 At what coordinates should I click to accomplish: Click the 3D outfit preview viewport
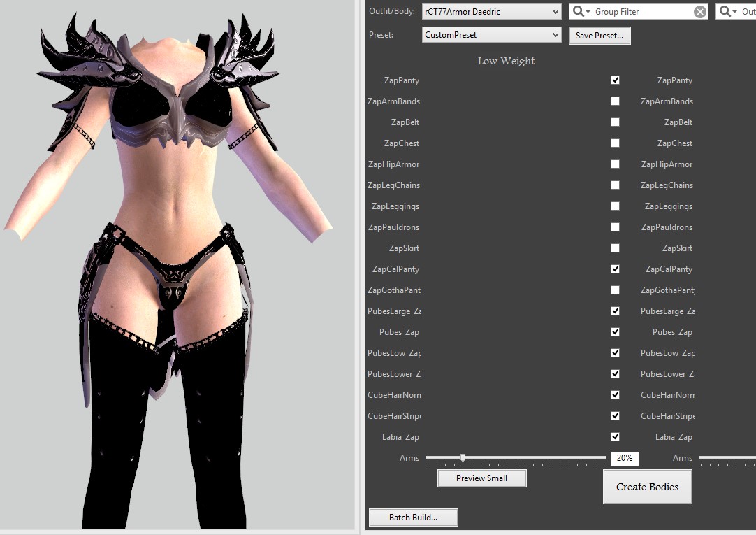pyautogui.click(x=177, y=265)
